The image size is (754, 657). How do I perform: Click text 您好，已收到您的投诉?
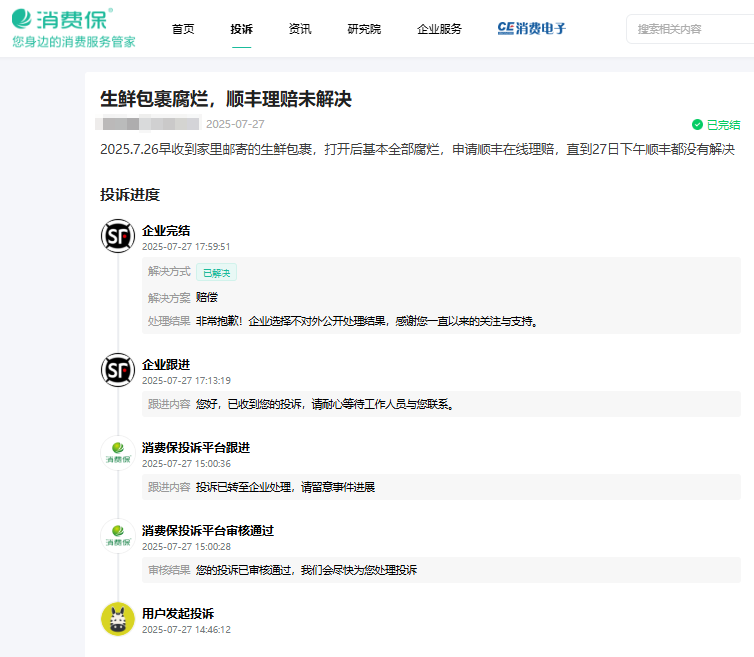point(325,404)
